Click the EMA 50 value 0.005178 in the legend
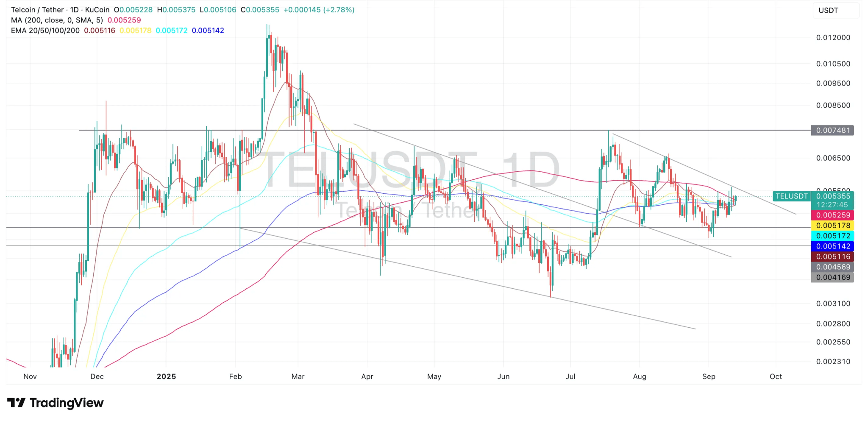 tap(135, 31)
